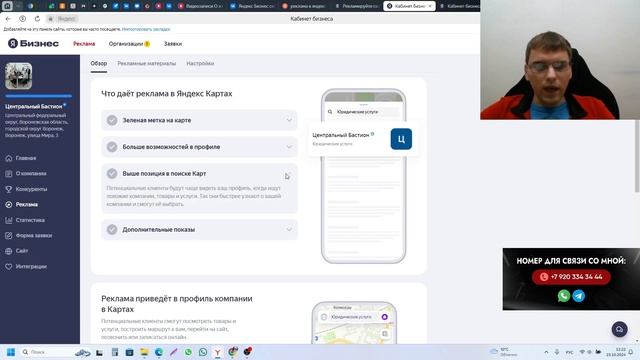
Task: Open Главная in the left sidebar
Action: (21, 158)
